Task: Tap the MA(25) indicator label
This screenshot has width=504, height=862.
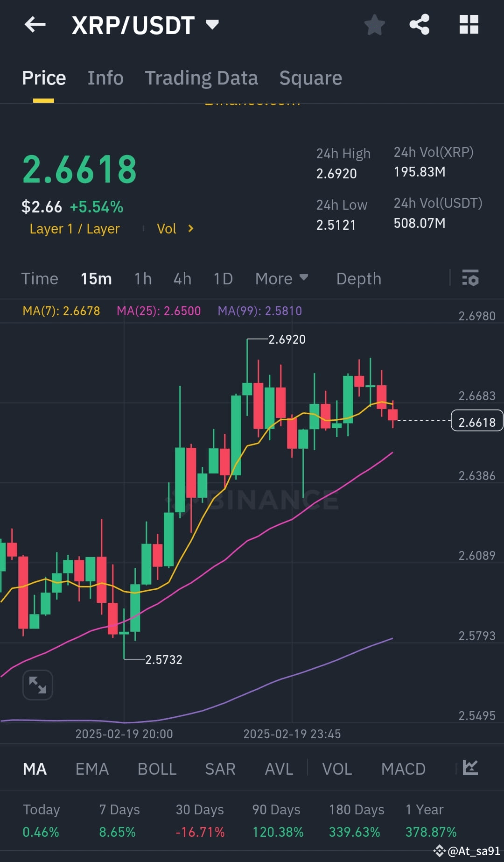Action: click(x=159, y=311)
